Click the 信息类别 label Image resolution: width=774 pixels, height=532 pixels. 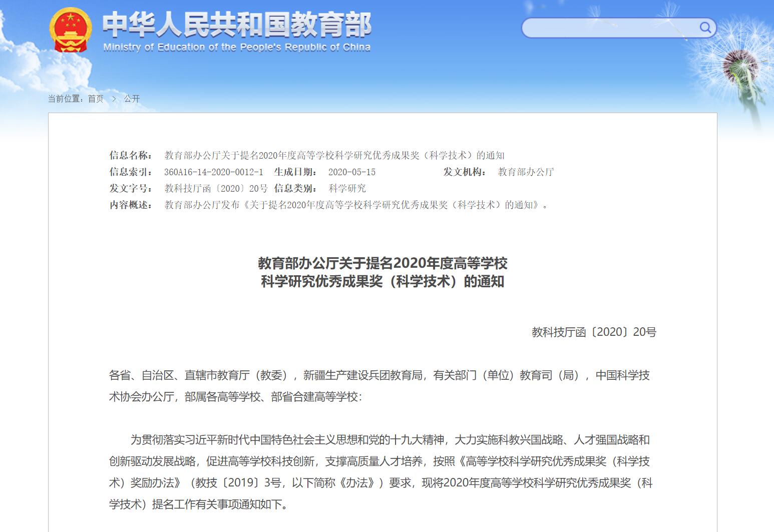pyautogui.click(x=295, y=189)
